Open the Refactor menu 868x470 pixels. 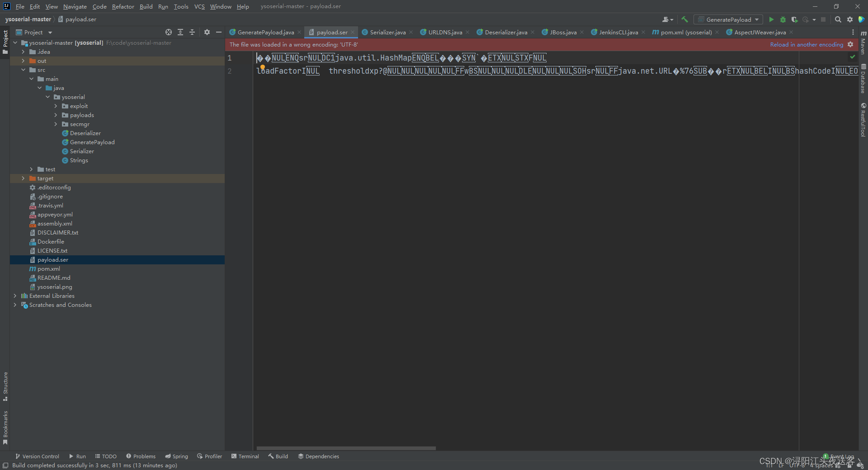click(123, 6)
